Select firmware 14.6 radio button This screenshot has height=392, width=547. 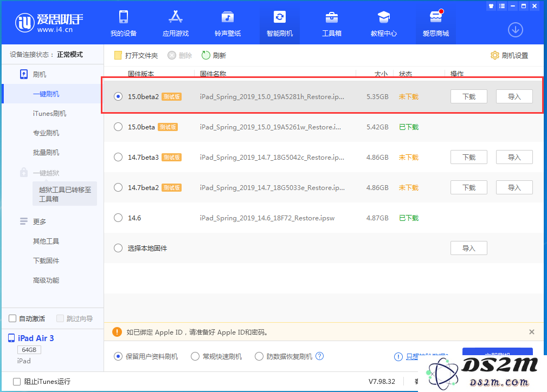(x=118, y=218)
